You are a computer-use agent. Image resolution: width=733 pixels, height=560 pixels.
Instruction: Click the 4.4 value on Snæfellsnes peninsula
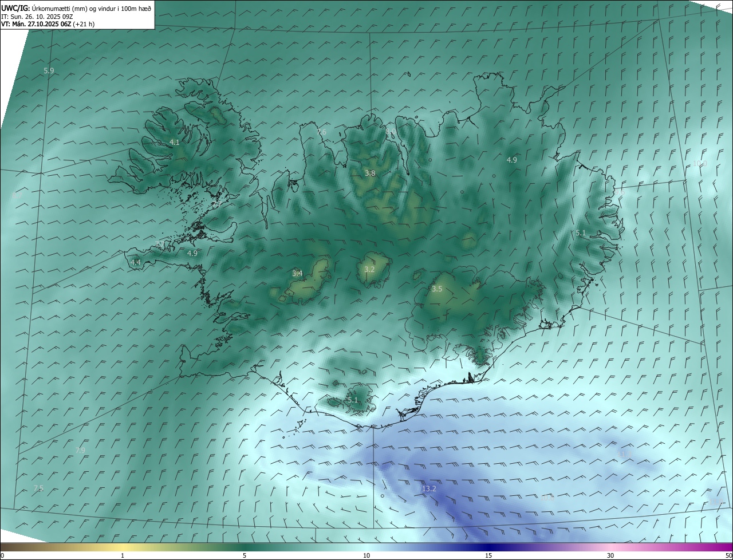(136, 262)
